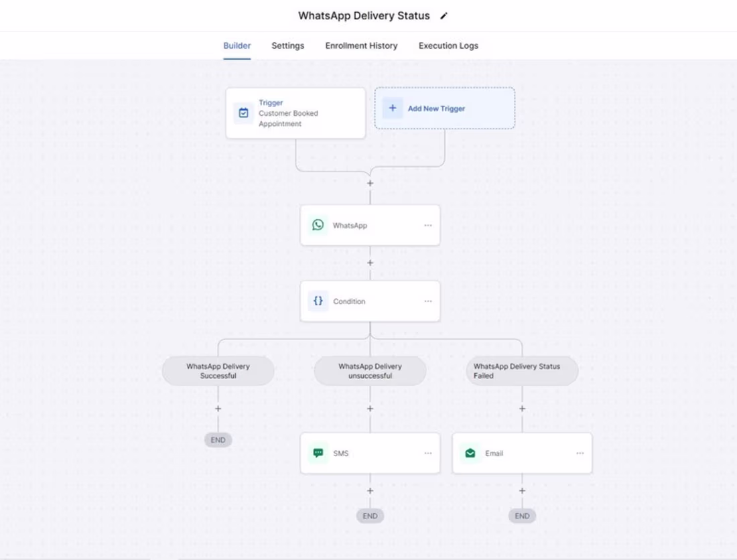Click the plus icon below the WhatsApp node
This screenshot has width=737, height=560.
[370, 263]
